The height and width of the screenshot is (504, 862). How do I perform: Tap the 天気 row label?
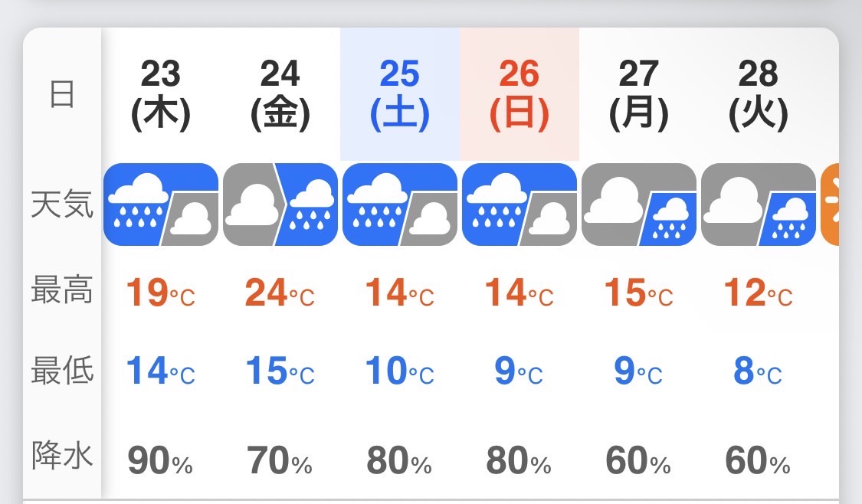pyautogui.click(x=62, y=204)
